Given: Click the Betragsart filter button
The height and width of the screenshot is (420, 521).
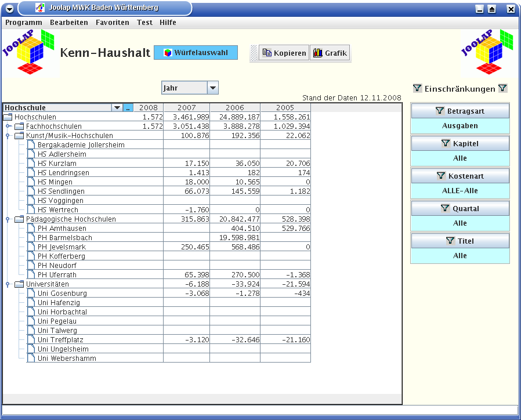Looking at the screenshot, I should (x=460, y=111).
